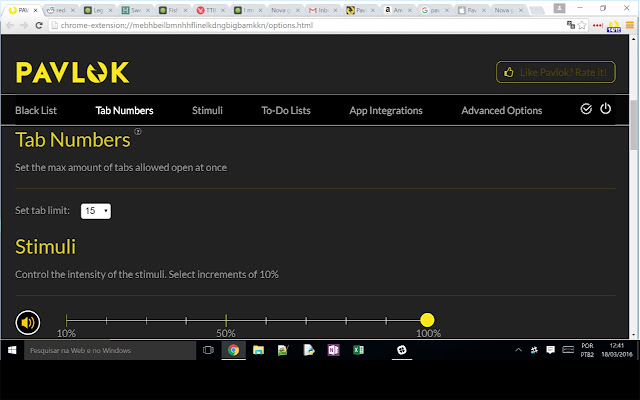
Task: Open App Integrations section
Action: [x=386, y=111]
